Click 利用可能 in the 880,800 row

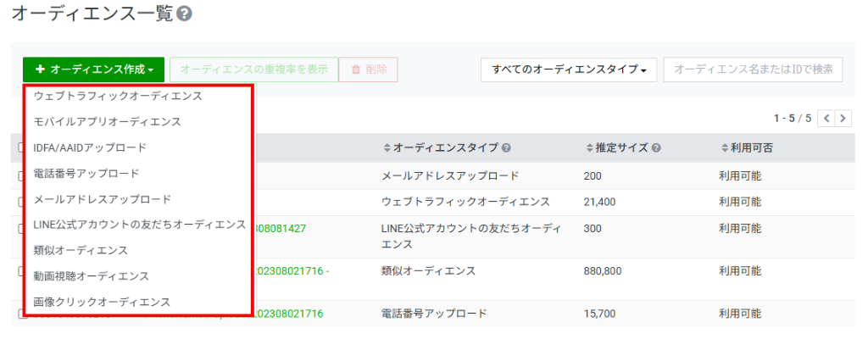pos(740,271)
